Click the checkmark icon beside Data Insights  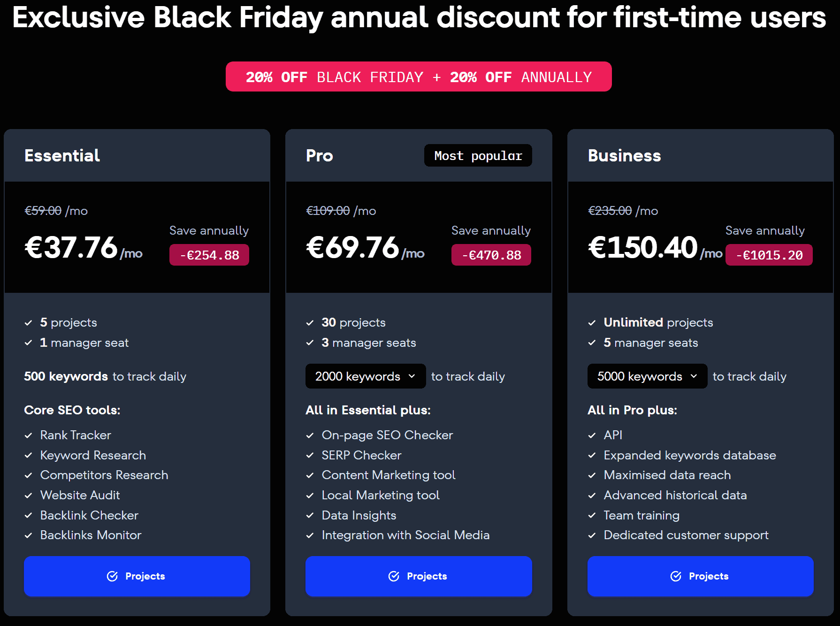coord(310,516)
